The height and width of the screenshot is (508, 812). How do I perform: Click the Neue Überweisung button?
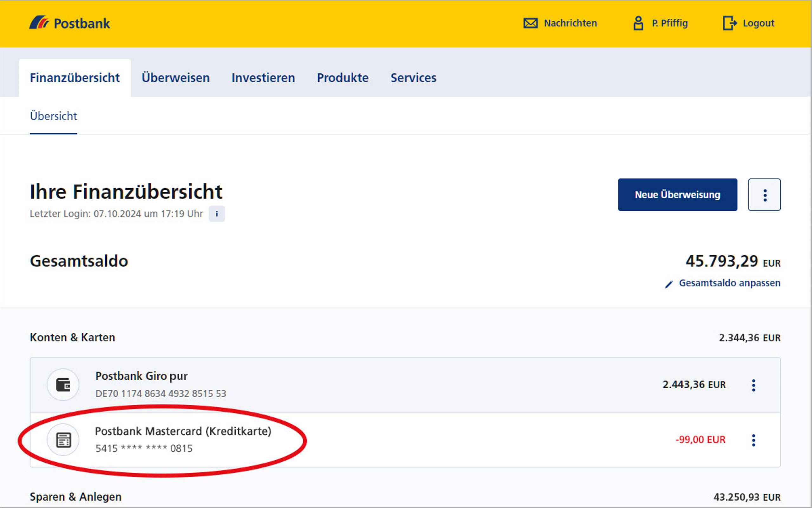[678, 195]
